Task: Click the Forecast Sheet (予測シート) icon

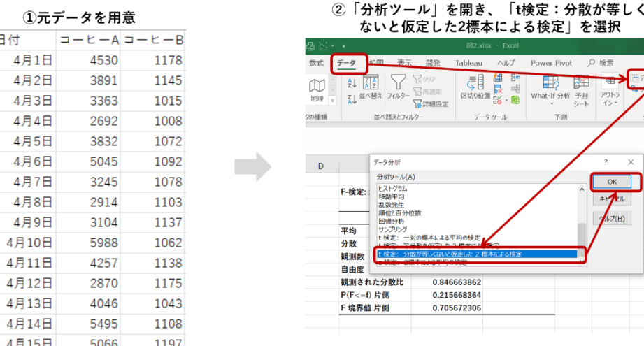Action: (x=582, y=89)
